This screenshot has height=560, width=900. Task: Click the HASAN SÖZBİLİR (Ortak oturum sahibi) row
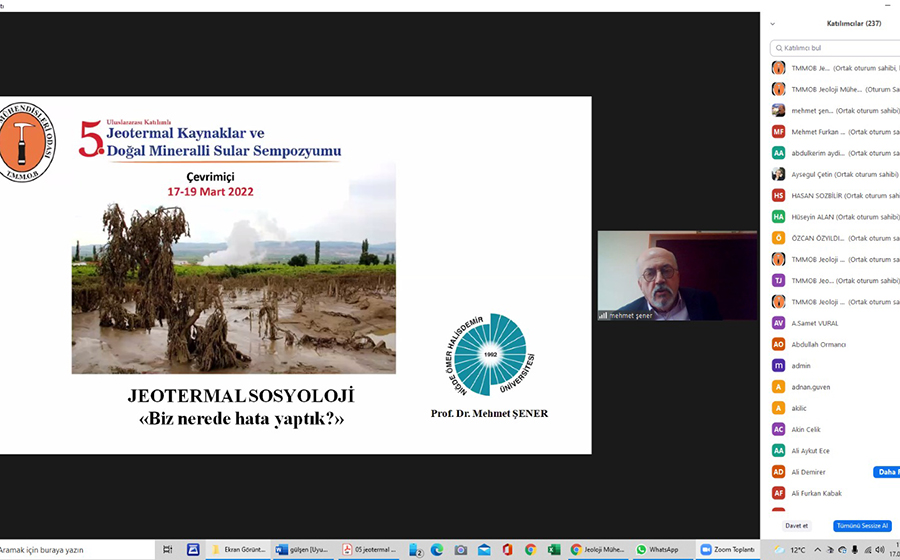coord(835,195)
